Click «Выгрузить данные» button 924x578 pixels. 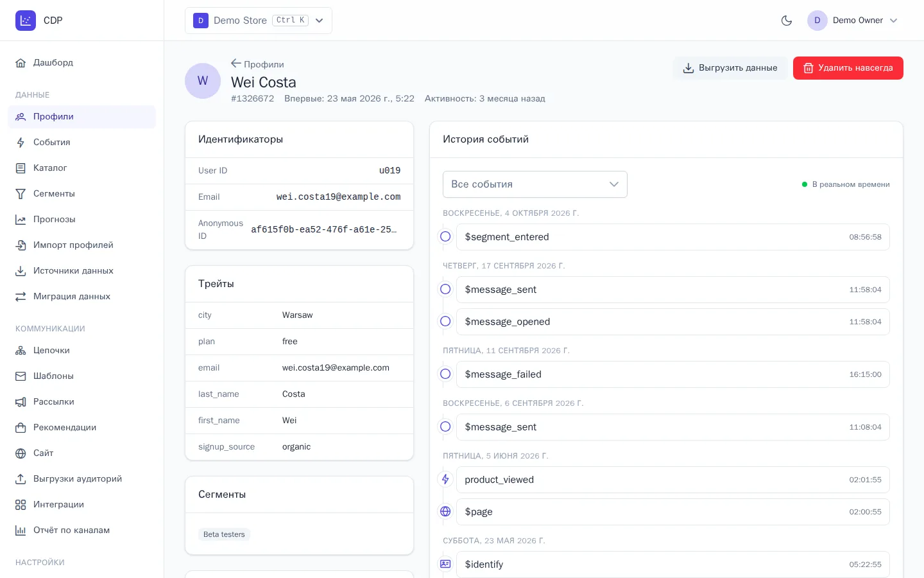(x=730, y=68)
